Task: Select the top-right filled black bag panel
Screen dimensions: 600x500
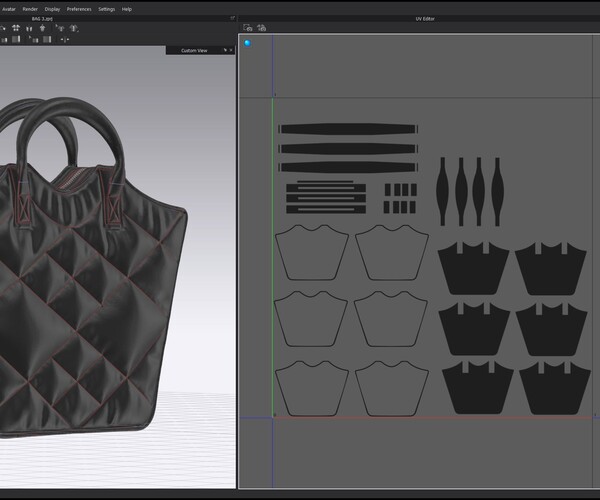Action: click(x=551, y=268)
